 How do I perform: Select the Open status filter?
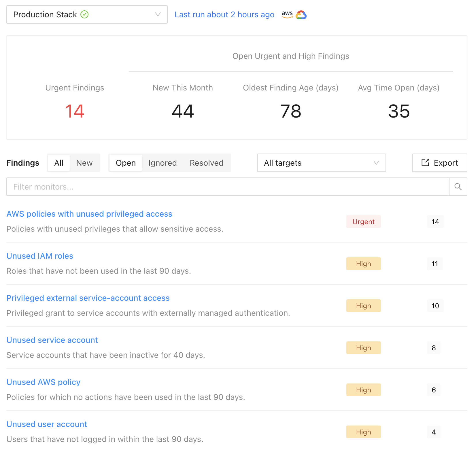coord(126,163)
